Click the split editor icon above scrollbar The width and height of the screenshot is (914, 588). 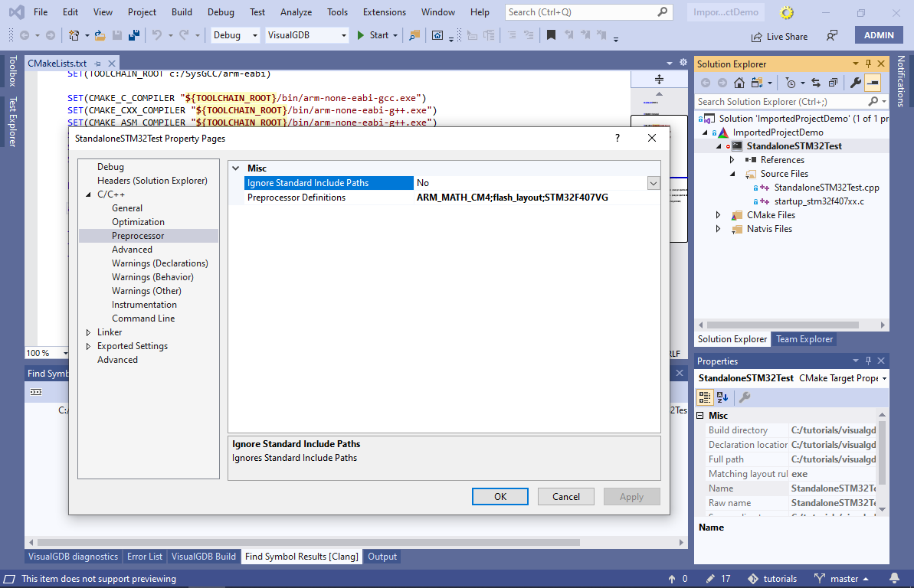click(x=660, y=80)
